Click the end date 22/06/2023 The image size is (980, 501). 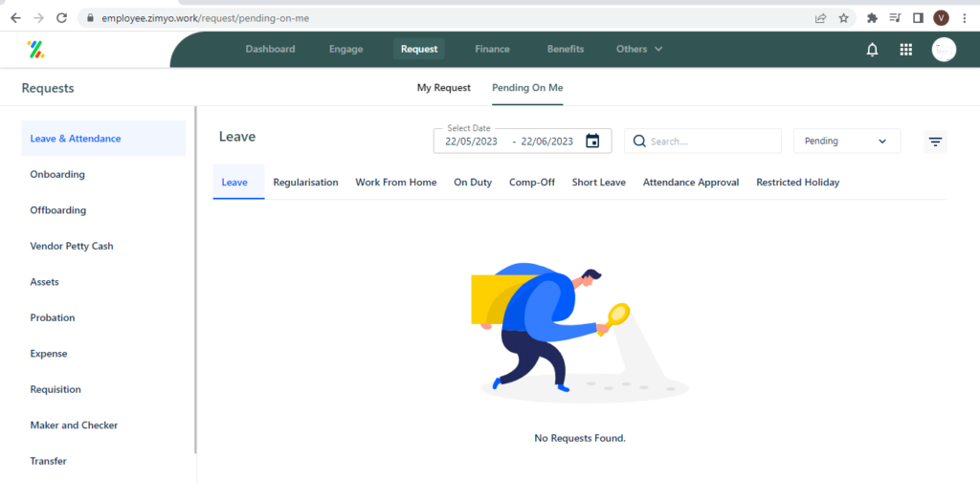546,142
